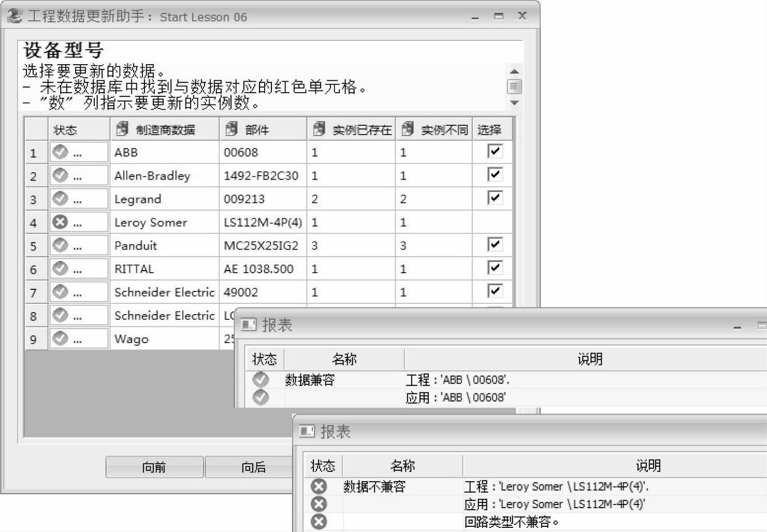Click the 'Allen-Bradley' manufacturer cell

tap(165, 175)
